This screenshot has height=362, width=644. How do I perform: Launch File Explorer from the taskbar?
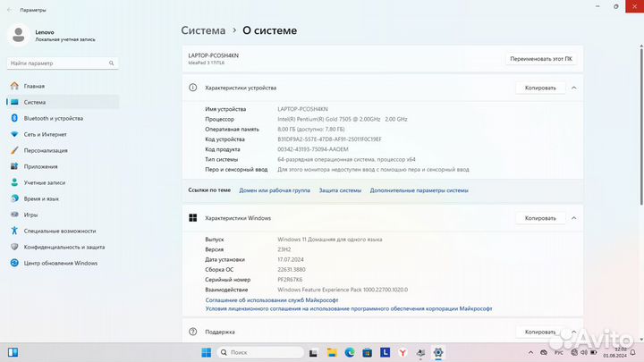(332, 352)
